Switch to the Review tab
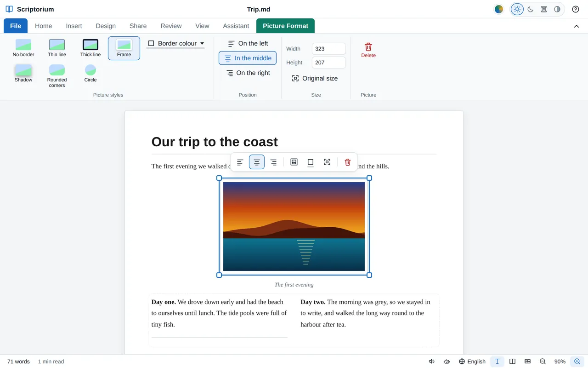This screenshot has height=368, width=588. pyautogui.click(x=171, y=26)
